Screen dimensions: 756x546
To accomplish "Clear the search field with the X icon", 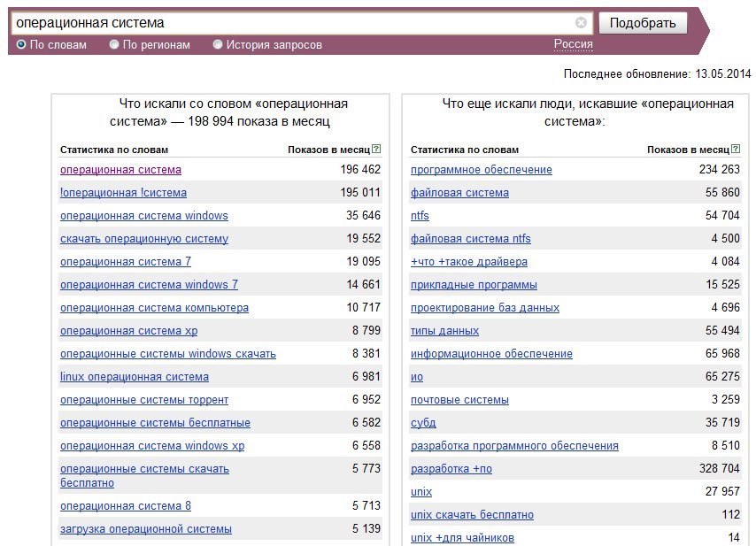I will [x=581, y=23].
